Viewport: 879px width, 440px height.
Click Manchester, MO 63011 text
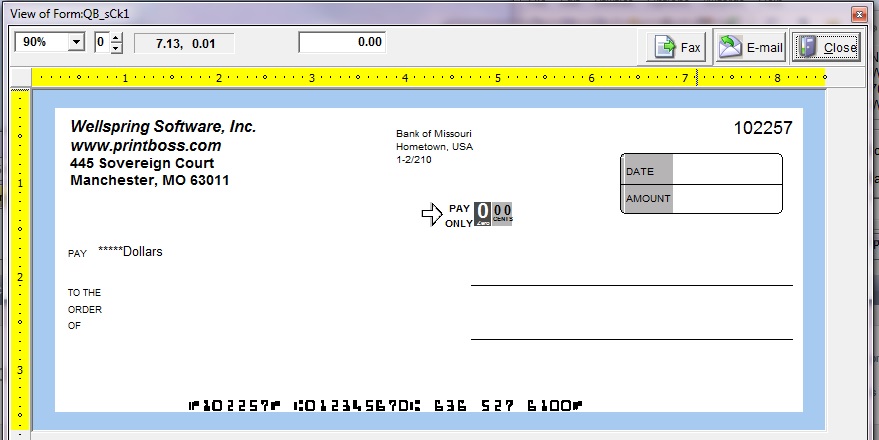point(150,180)
